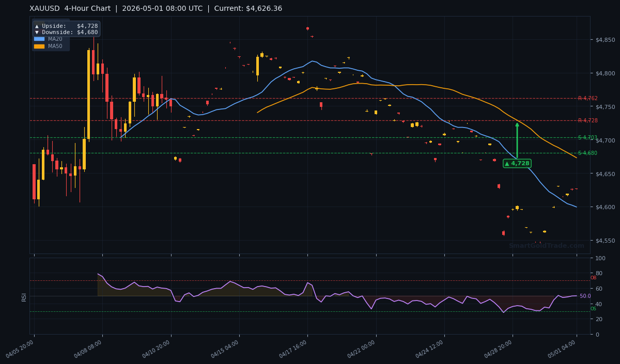Click the $4,550 price axis label

click(x=605, y=241)
